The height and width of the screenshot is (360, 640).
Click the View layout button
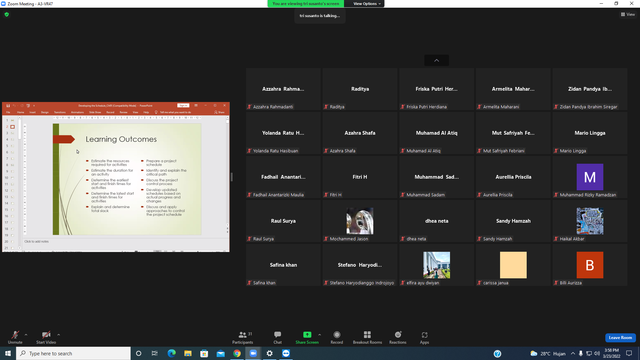click(x=628, y=14)
